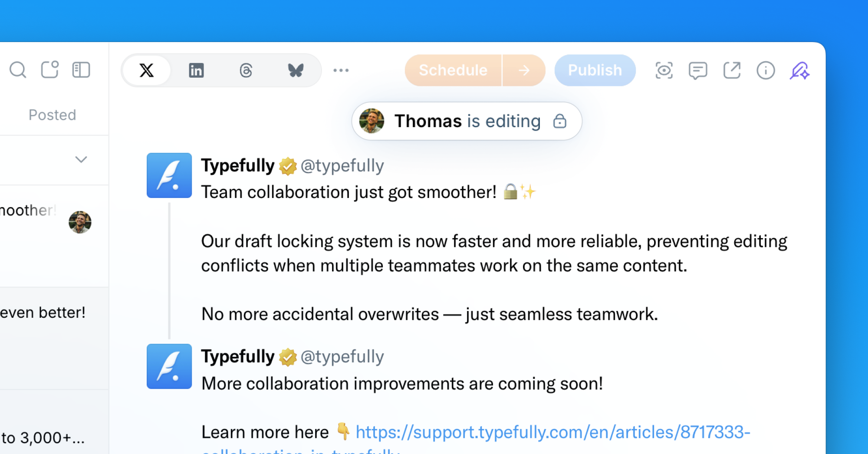Expand the chevron in the drafts sidebar
The image size is (868, 454).
pyautogui.click(x=81, y=160)
